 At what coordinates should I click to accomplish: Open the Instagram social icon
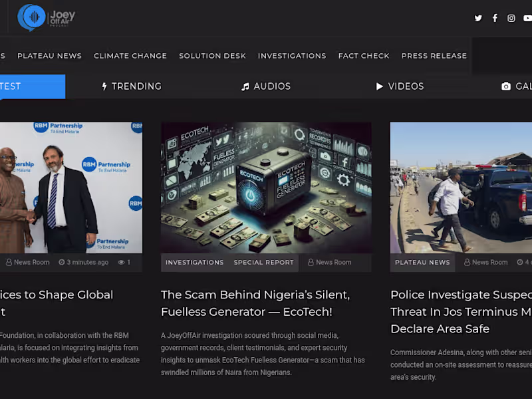[x=511, y=18]
